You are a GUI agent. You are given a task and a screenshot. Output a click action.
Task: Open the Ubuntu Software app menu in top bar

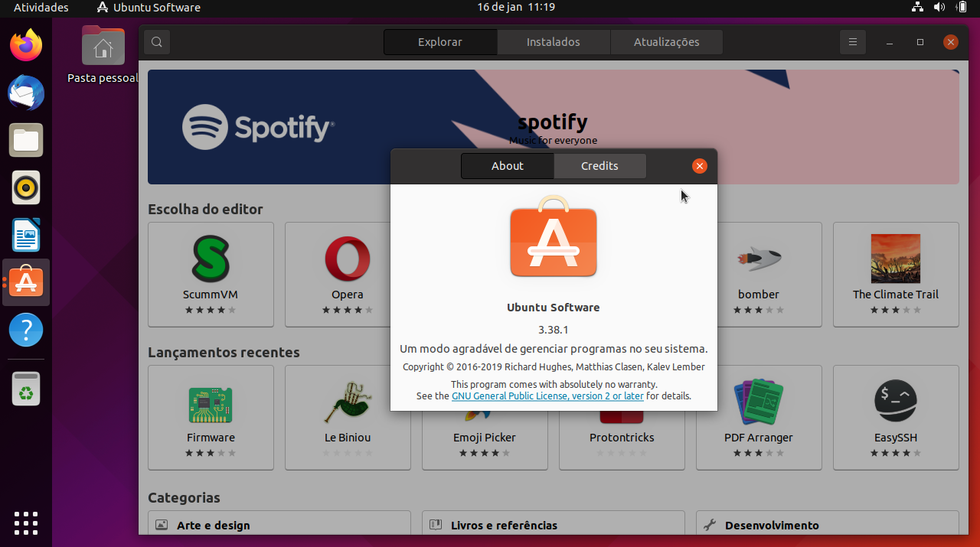click(x=149, y=8)
